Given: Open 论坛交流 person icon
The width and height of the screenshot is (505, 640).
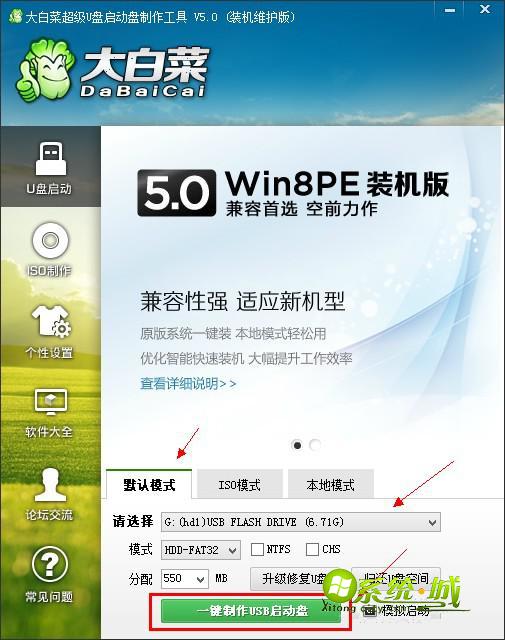Looking at the screenshot, I should (x=50, y=485).
